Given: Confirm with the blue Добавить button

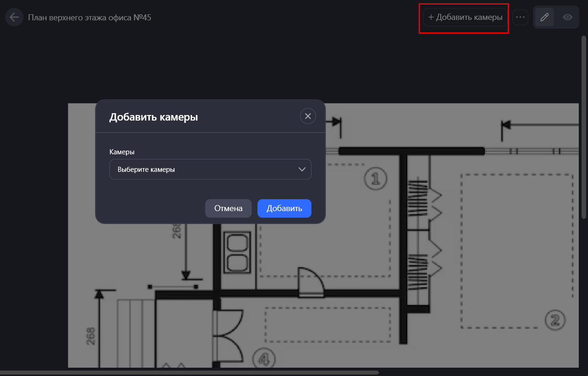Looking at the screenshot, I should coord(284,208).
